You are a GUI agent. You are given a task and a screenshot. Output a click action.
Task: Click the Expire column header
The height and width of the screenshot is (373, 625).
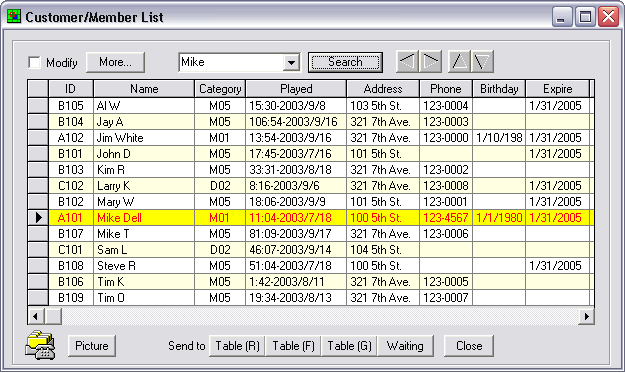(x=558, y=88)
